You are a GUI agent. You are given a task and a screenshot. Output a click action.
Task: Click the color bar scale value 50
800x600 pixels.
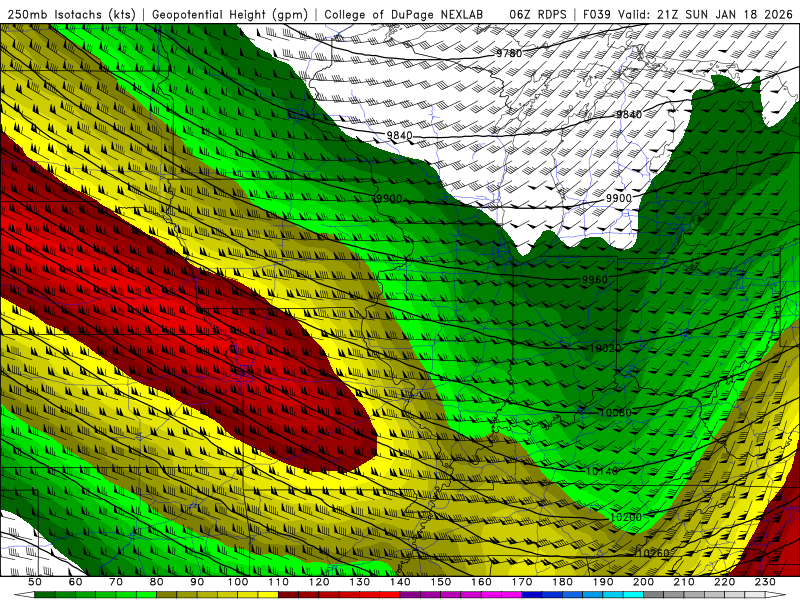[35, 582]
